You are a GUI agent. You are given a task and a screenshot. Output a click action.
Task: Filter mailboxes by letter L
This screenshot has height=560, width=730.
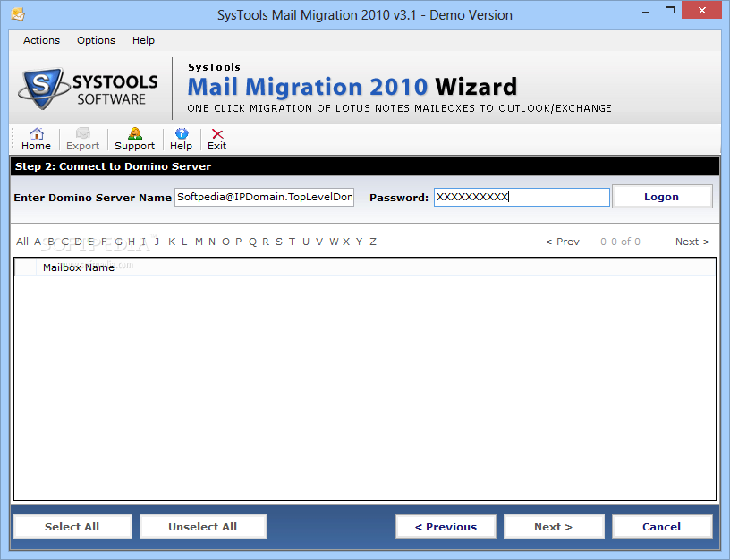point(184,242)
